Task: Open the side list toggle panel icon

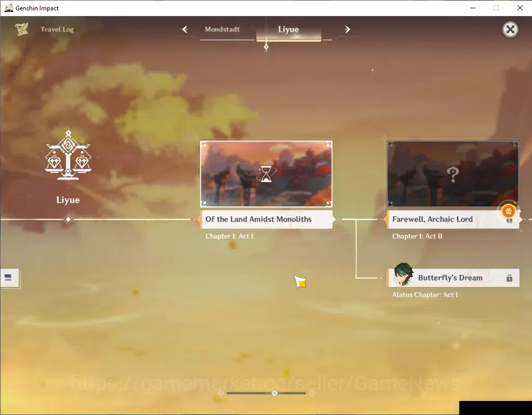Action: click(9, 278)
